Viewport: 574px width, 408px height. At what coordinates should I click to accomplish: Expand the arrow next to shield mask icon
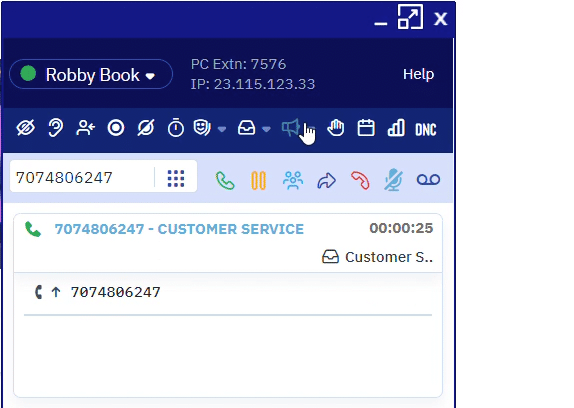222,129
